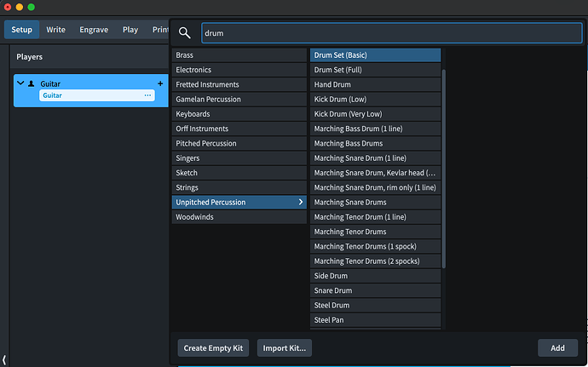
Task: Click the Import Kit button
Action: pyautogui.click(x=285, y=347)
